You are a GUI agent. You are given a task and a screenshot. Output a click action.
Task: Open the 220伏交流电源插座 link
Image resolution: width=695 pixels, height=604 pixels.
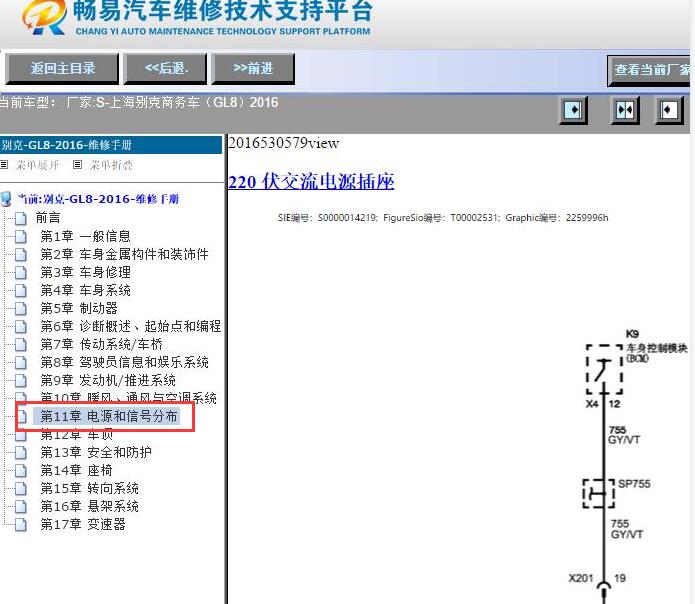tap(311, 182)
